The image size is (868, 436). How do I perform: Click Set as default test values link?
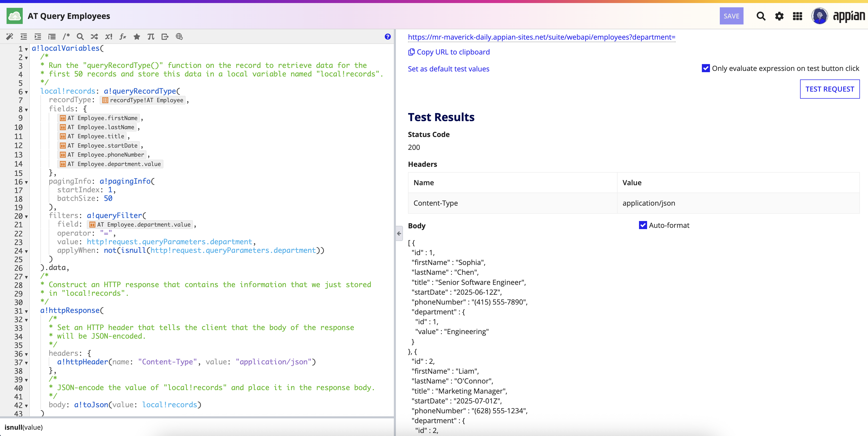pos(448,69)
